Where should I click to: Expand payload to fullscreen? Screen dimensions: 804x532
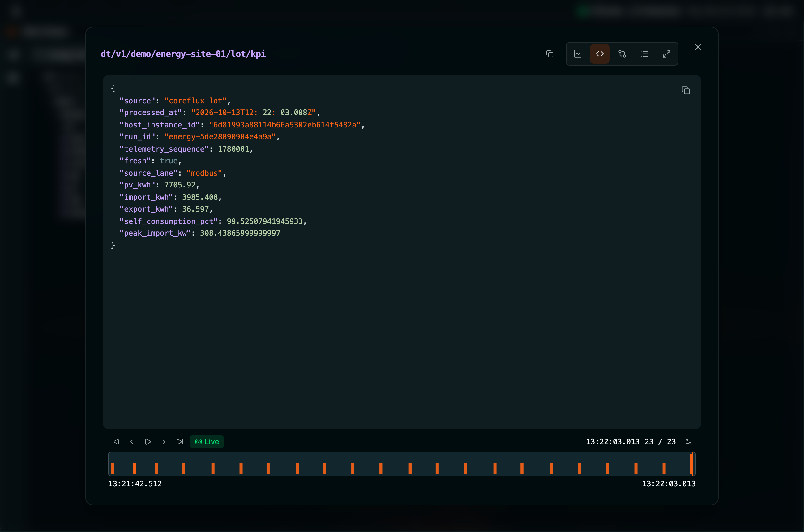click(x=667, y=54)
